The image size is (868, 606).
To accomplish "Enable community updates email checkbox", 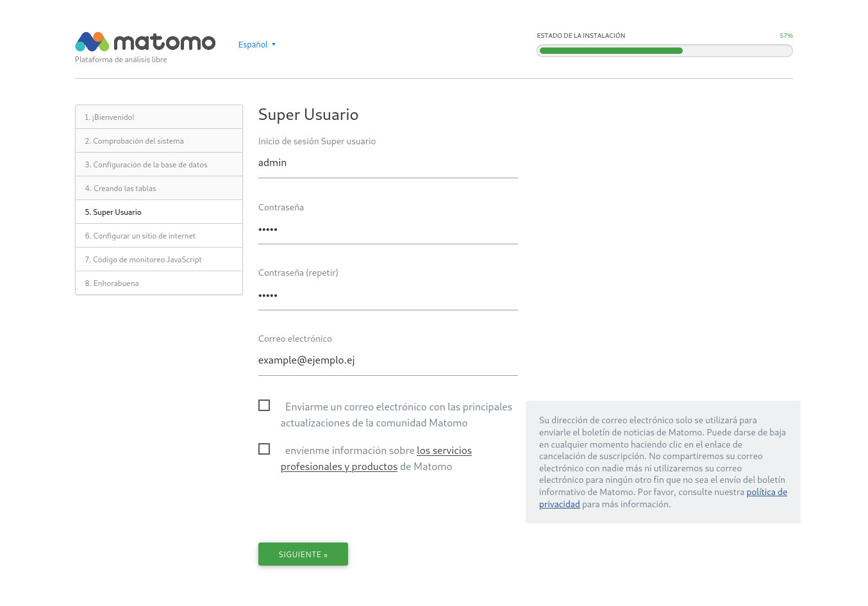I will pyautogui.click(x=264, y=405).
